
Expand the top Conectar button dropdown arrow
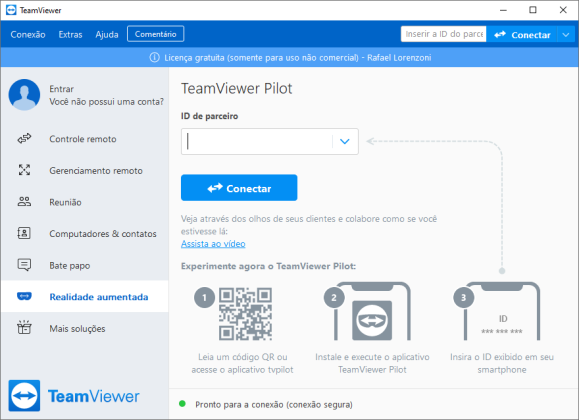(x=566, y=35)
